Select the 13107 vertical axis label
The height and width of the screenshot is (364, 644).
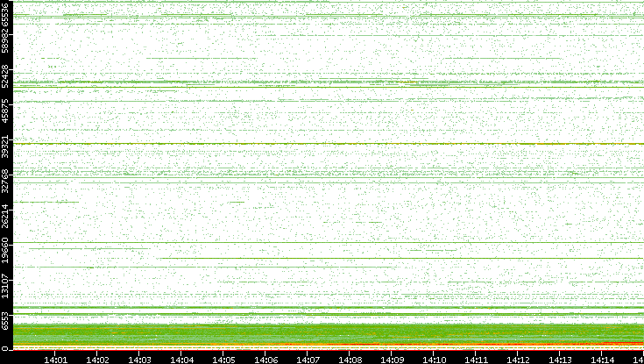coord(5,286)
